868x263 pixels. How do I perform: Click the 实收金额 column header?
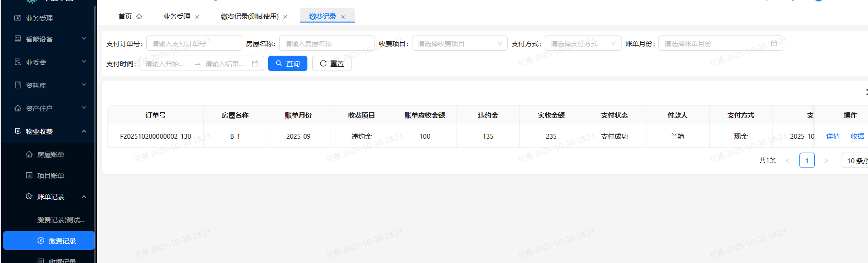[x=551, y=115]
